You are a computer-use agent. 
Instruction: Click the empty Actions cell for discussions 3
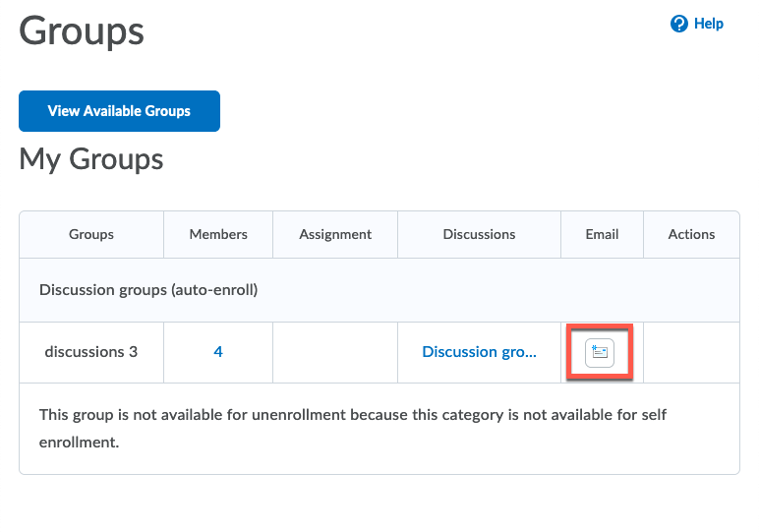tap(691, 352)
